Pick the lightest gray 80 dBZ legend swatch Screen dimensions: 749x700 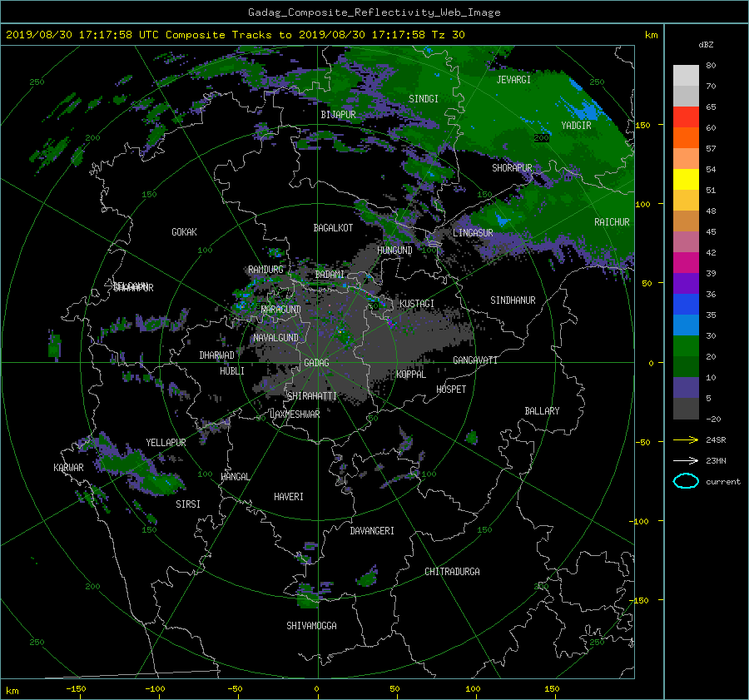pyautogui.click(x=686, y=76)
